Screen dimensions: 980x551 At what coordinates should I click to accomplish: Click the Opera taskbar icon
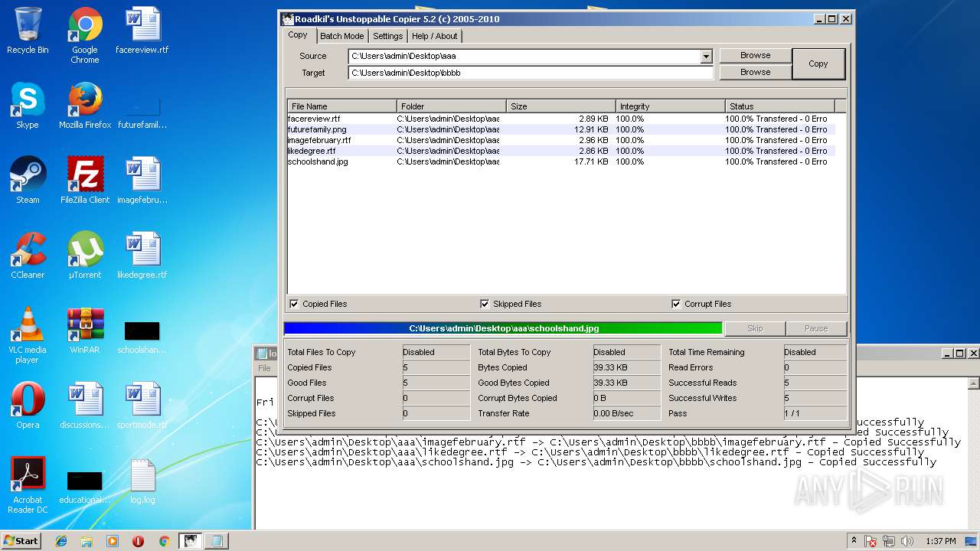click(x=138, y=541)
